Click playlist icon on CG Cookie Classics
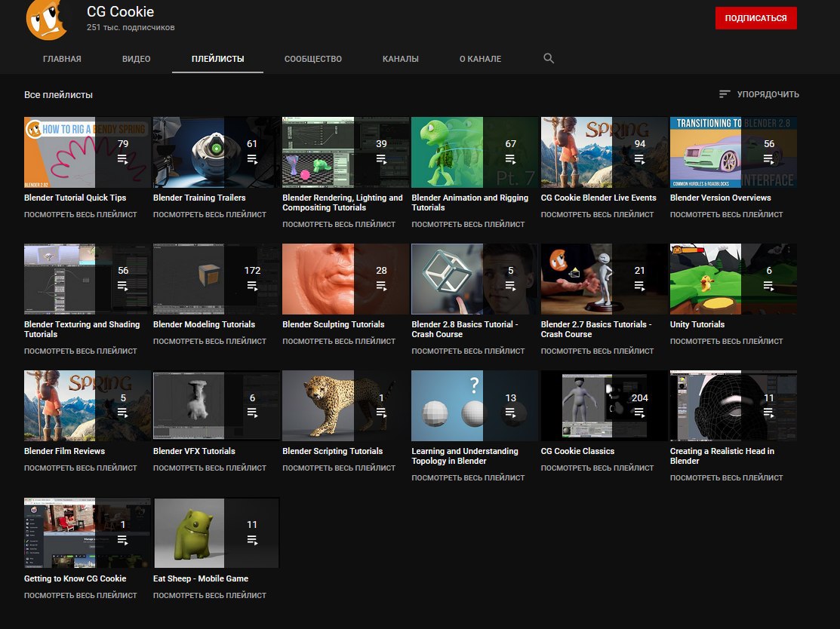 click(639, 413)
